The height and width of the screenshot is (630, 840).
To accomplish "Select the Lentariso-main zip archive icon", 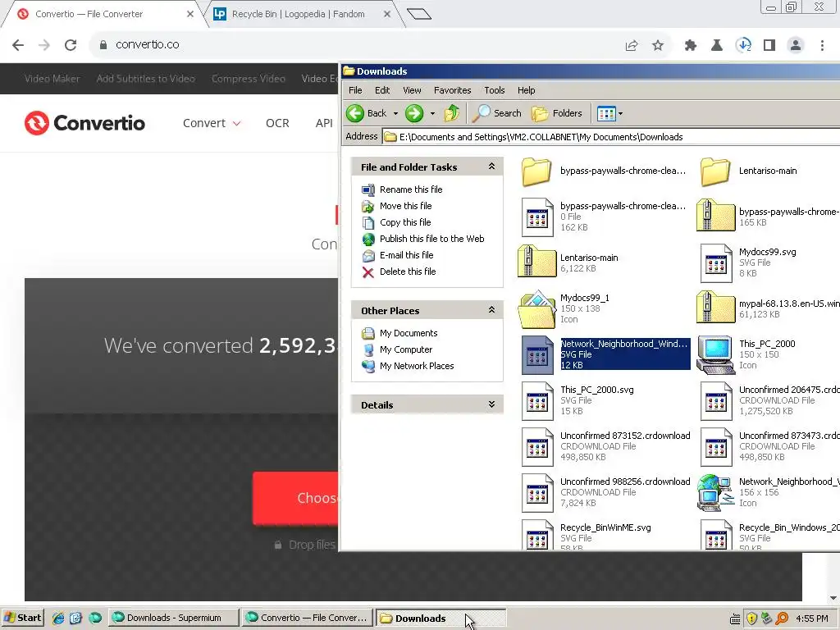I will point(536,262).
